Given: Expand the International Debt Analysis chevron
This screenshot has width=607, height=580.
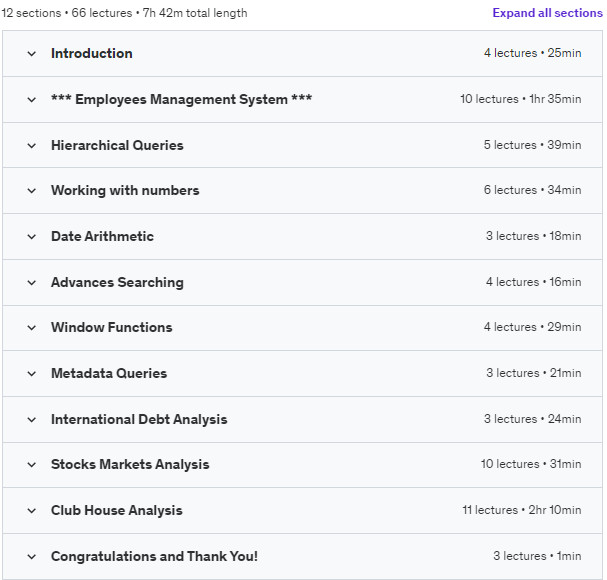Looking at the screenshot, I should pyautogui.click(x=32, y=419).
